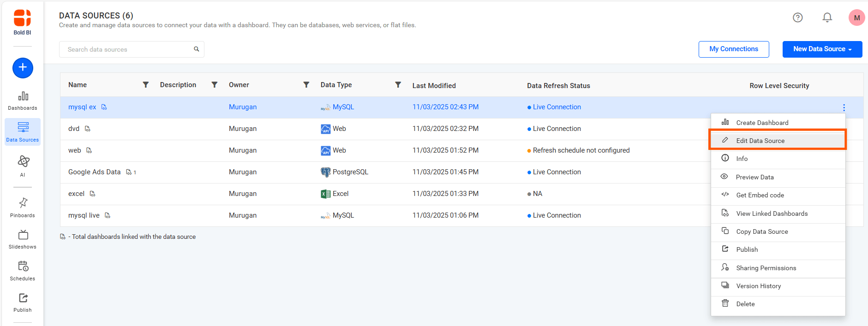The height and width of the screenshot is (326, 868).
Task: Click linked dashboards icon beside dvd
Action: pyautogui.click(x=88, y=129)
